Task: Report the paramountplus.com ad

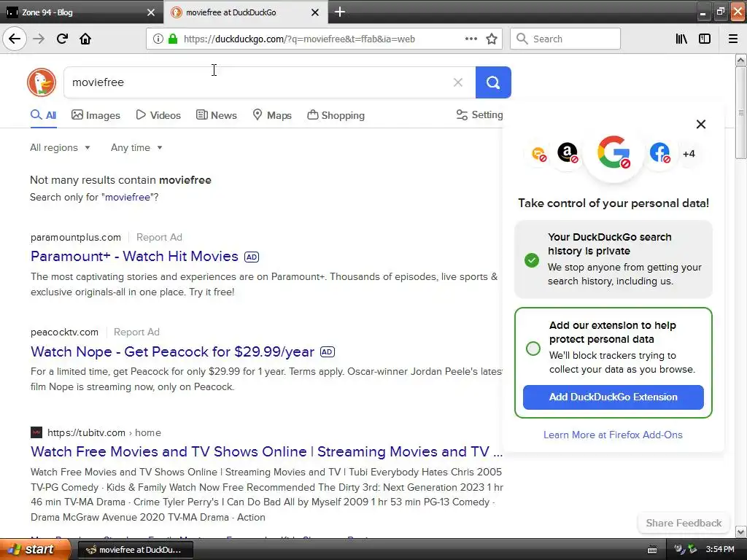Action: (x=159, y=237)
